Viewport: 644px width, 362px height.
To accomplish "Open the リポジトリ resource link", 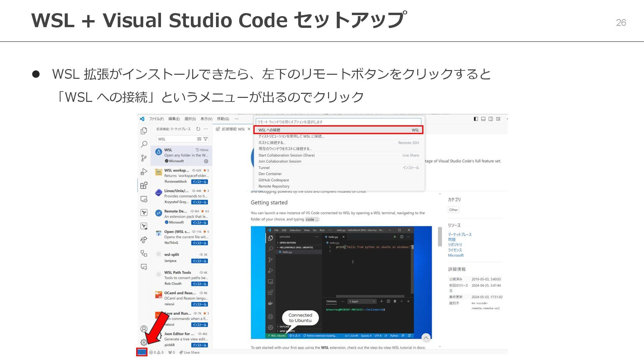I will [x=455, y=245].
